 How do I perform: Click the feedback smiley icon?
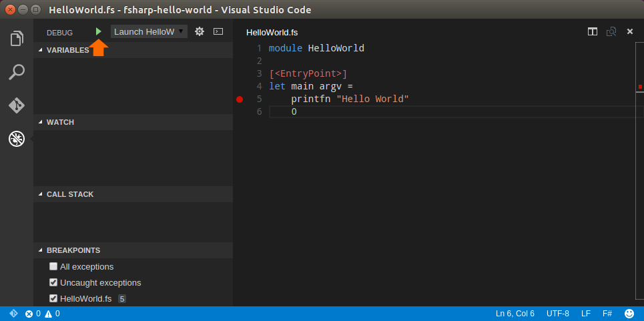[x=629, y=314]
